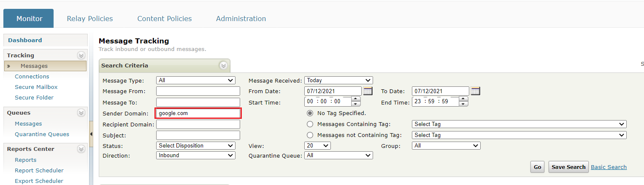Open the From Date calendar picker icon
Screen dimensions: 644x185
coord(368,91)
